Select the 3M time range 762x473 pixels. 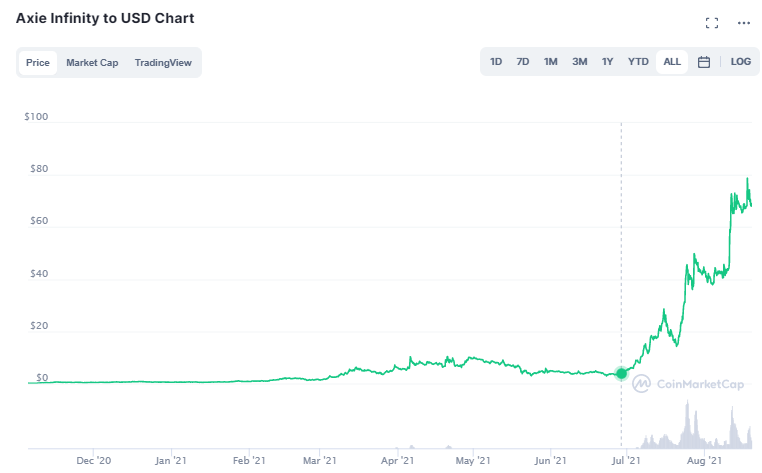[x=579, y=62]
